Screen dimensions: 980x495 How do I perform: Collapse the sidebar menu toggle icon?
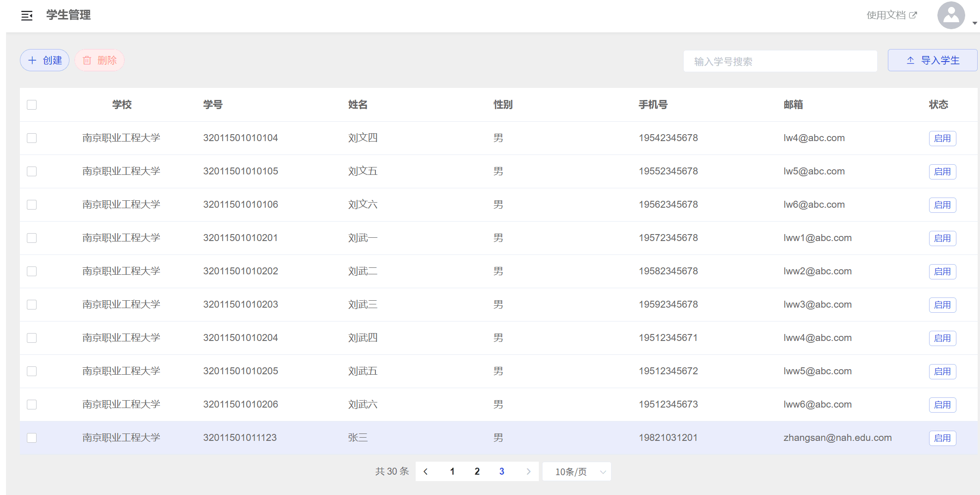click(x=27, y=16)
